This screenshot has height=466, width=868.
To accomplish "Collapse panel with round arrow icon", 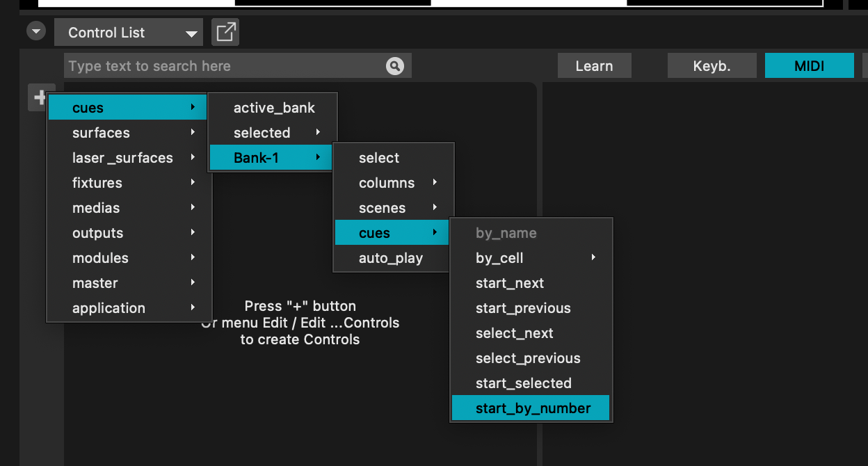I will (x=36, y=32).
